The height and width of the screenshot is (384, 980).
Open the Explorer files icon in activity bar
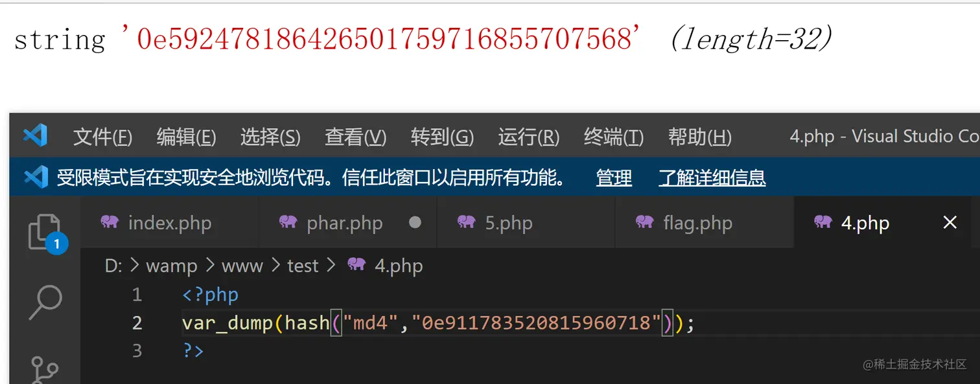(44, 232)
